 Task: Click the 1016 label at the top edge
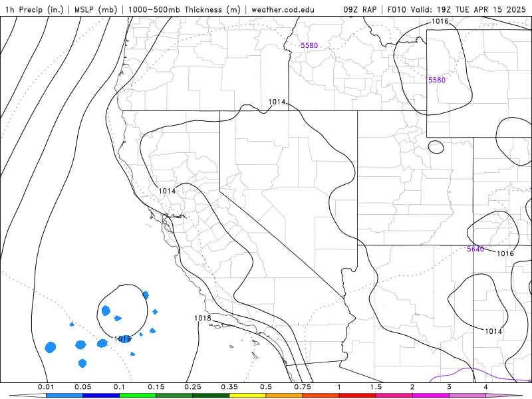tap(440, 21)
